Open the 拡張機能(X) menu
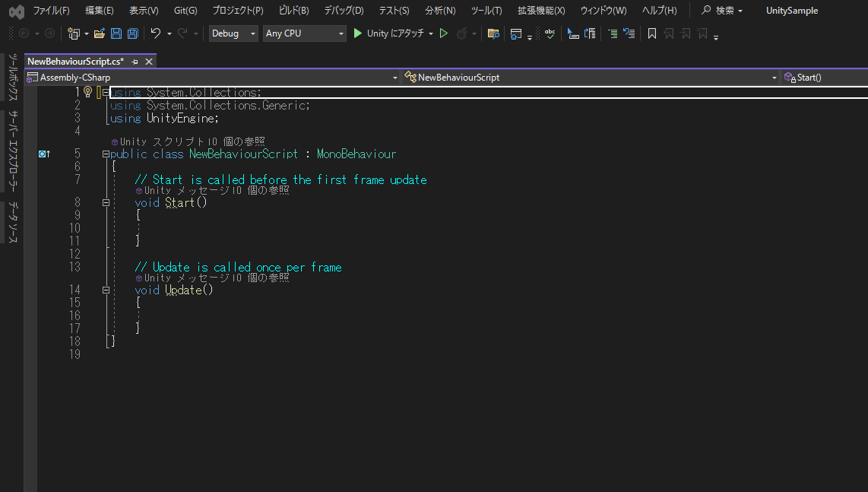Viewport: 868px width, 492px height. pos(541,11)
